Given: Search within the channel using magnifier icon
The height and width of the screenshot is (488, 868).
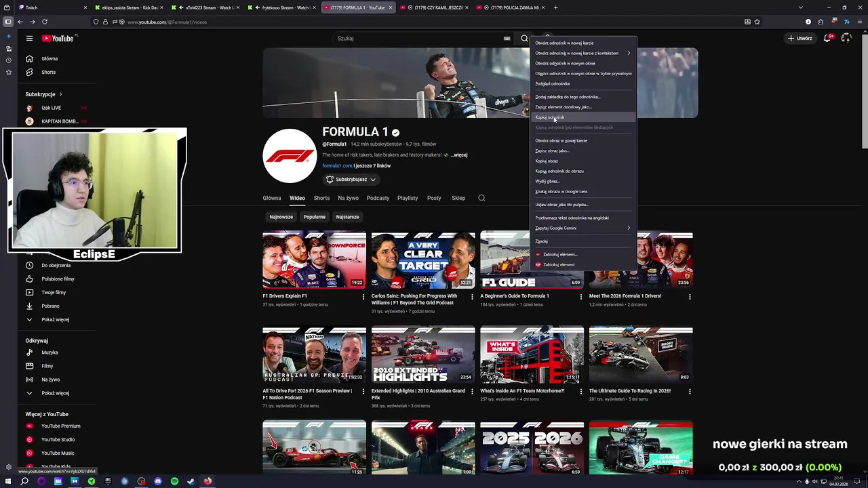Looking at the screenshot, I should (x=481, y=198).
